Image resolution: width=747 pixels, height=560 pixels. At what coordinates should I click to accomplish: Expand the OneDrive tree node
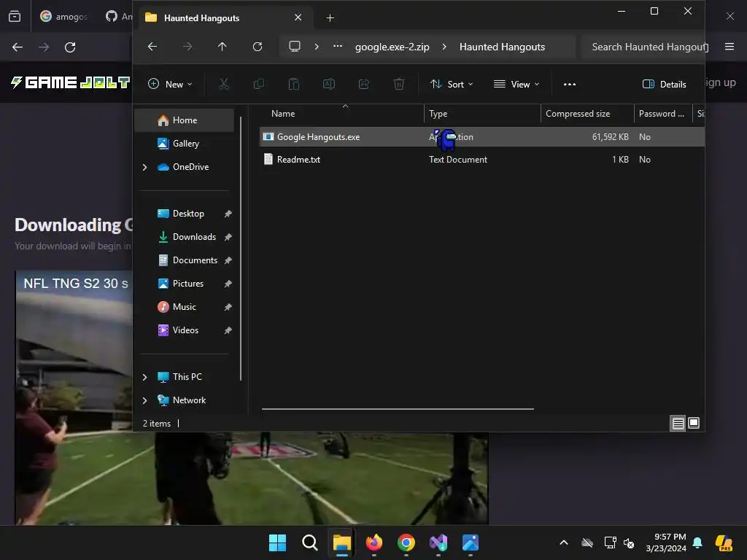[145, 167]
